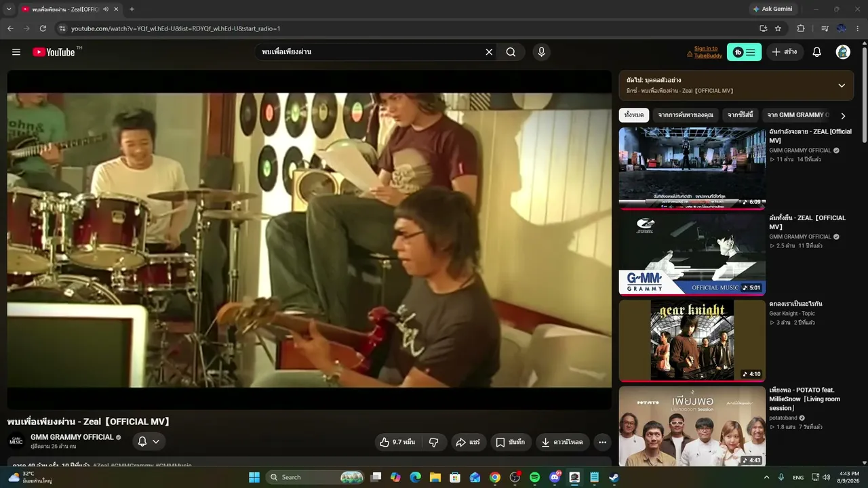This screenshot has width=868, height=488.
Task: Open the ตกลงเราเป็นอะไรกัน video title
Action: [795, 304]
